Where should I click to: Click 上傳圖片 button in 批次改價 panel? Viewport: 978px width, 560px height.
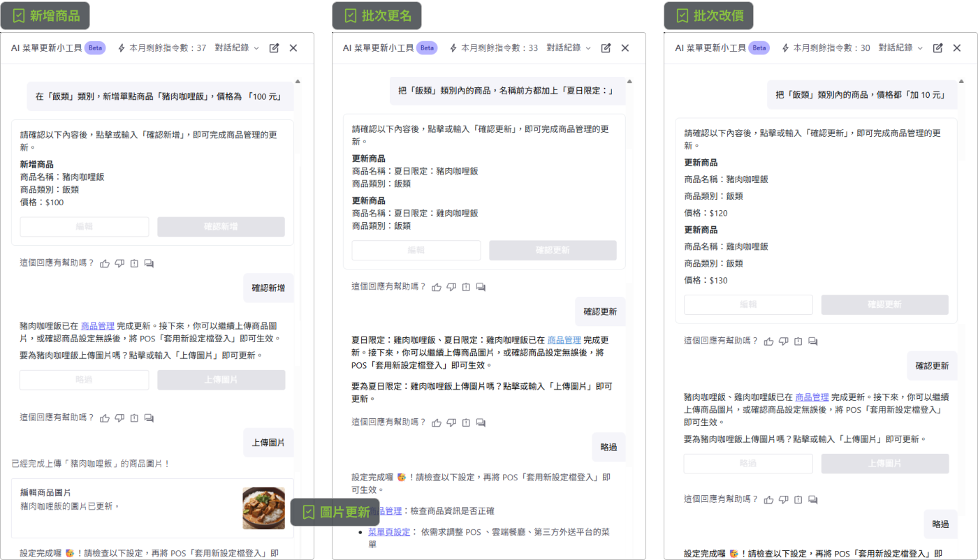click(884, 464)
